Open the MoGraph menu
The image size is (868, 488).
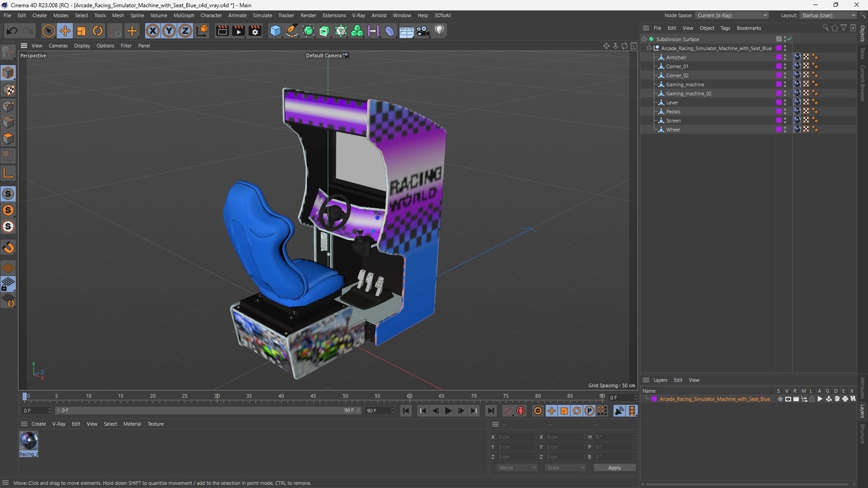click(x=184, y=15)
